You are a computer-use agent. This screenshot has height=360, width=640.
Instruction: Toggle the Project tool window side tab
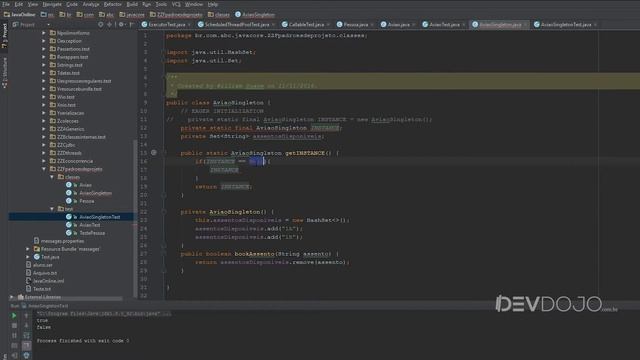click(4, 36)
